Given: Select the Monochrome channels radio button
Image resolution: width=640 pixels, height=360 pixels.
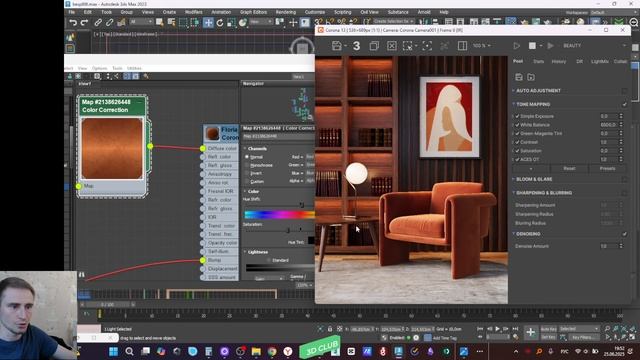Looking at the screenshot, I should pos(247,165).
